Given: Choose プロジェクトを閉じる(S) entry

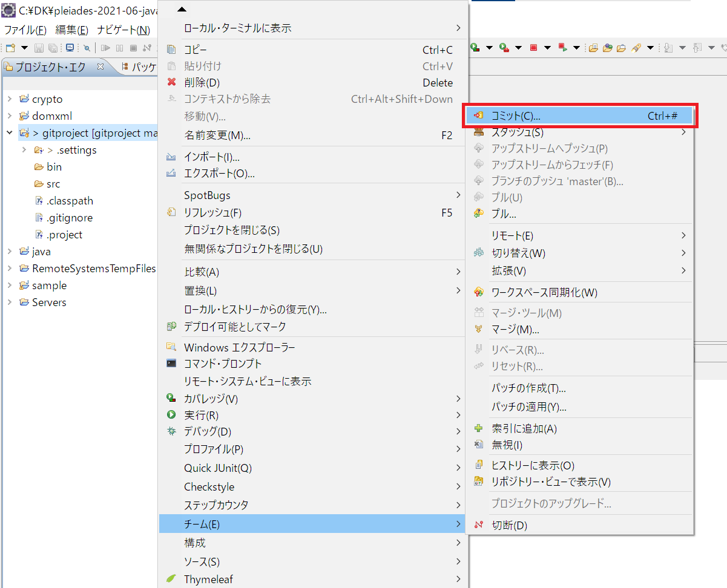Looking at the screenshot, I should [x=312, y=230].
